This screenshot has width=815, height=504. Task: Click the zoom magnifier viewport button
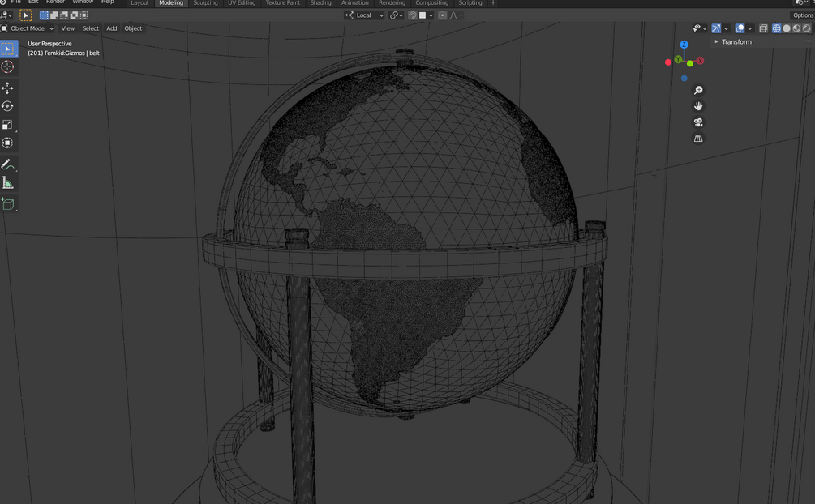click(x=698, y=91)
